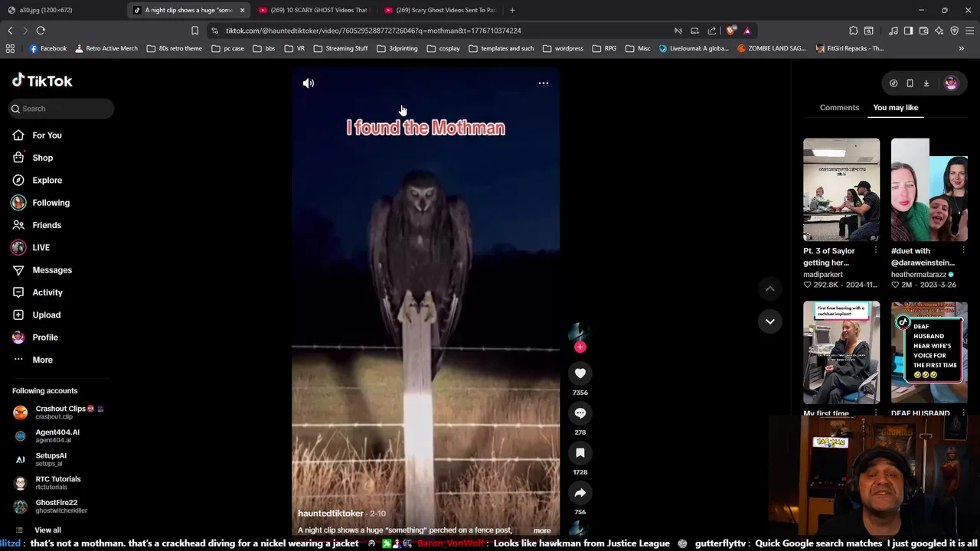Focus the TikTok Search field
This screenshot has width=980, height=551.
61,109
